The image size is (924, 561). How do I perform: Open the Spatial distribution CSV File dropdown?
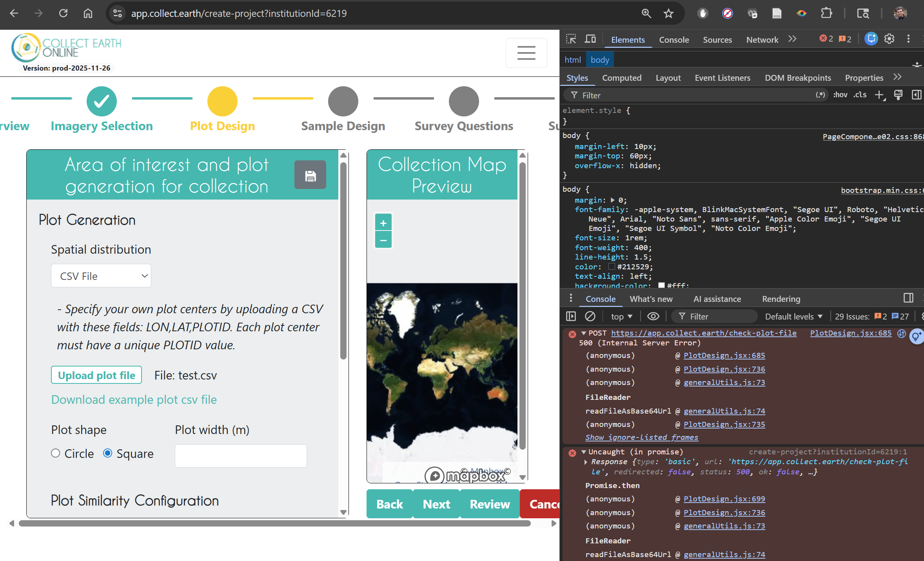(101, 276)
